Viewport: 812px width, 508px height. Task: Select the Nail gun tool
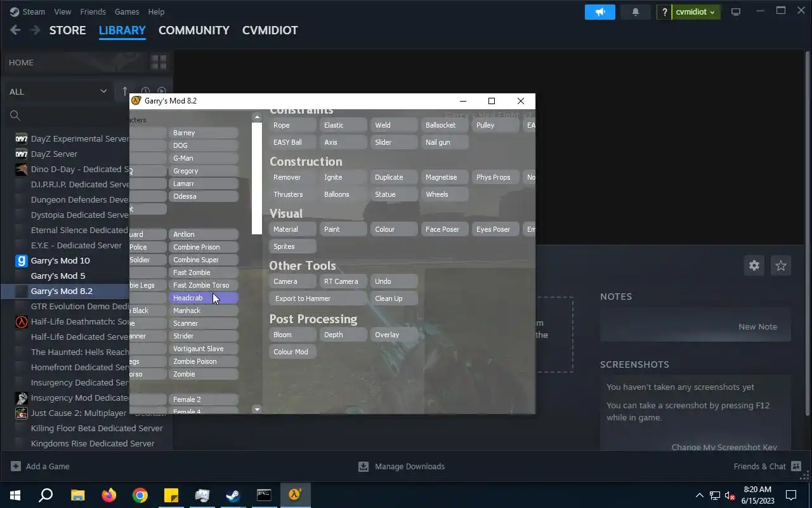[445, 142]
